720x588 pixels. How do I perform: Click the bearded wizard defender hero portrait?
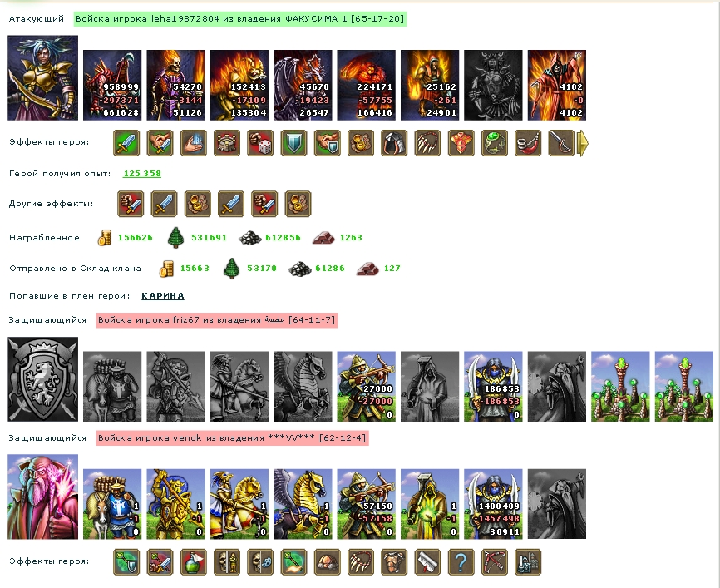(42, 497)
